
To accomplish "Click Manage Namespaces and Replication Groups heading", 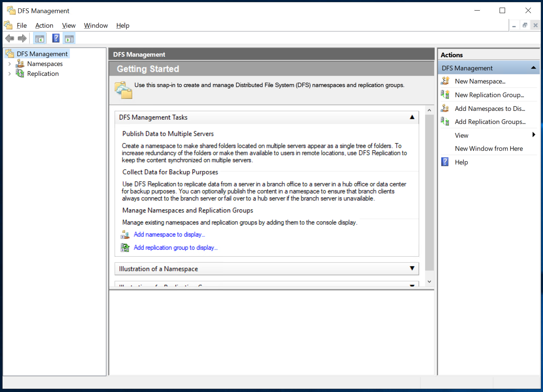I will [x=188, y=210].
